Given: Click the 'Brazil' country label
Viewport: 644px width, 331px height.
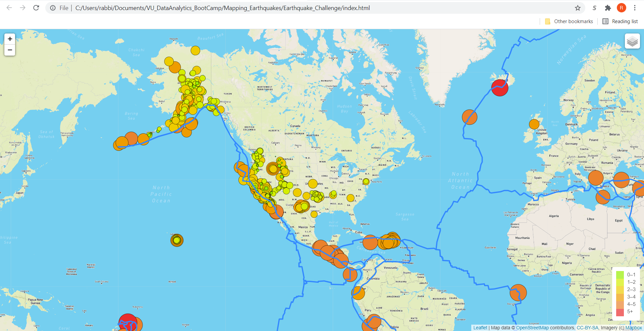Looking at the screenshot, I should tap(424, 309).
